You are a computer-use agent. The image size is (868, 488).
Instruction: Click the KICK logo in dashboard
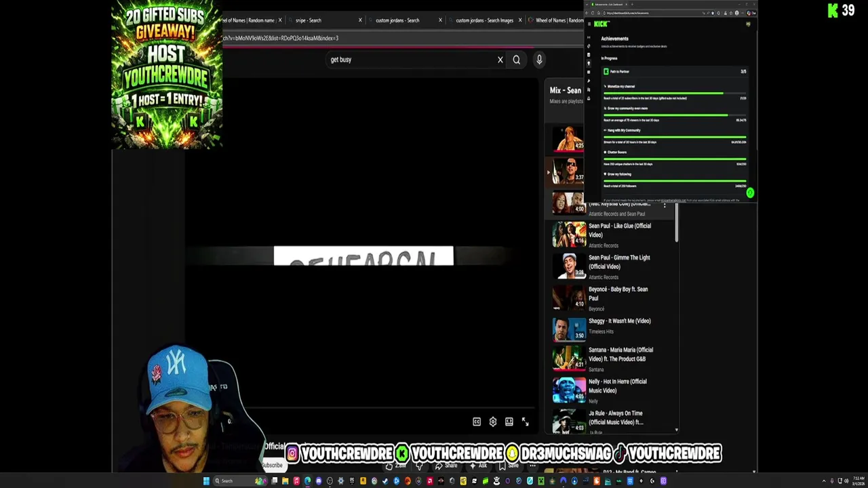[601, 24]
